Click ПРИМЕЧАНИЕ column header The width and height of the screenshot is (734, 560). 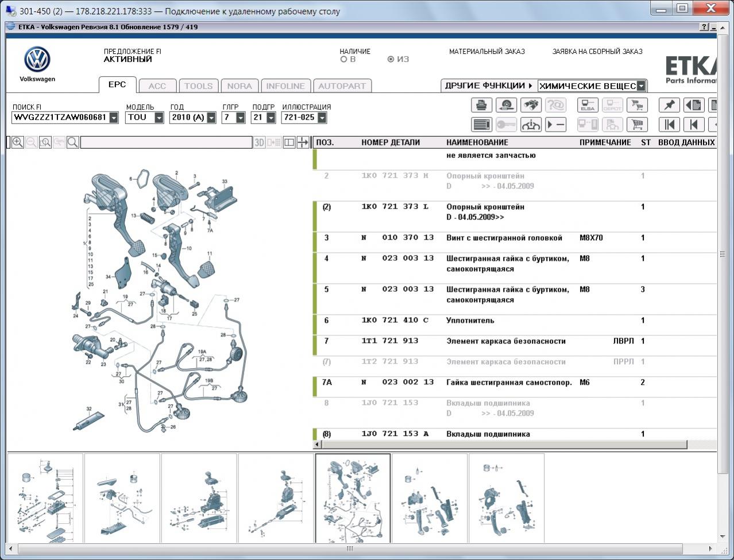click(605, 142)
